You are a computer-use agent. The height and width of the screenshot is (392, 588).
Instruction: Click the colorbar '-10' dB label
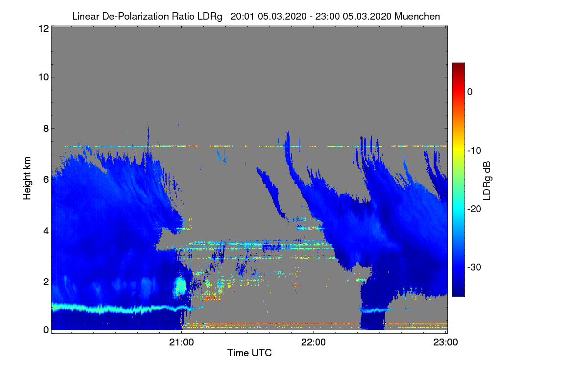474,150
